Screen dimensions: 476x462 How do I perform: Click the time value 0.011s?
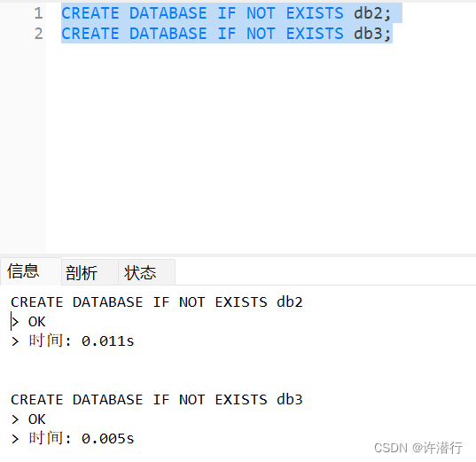coord(108,341)
